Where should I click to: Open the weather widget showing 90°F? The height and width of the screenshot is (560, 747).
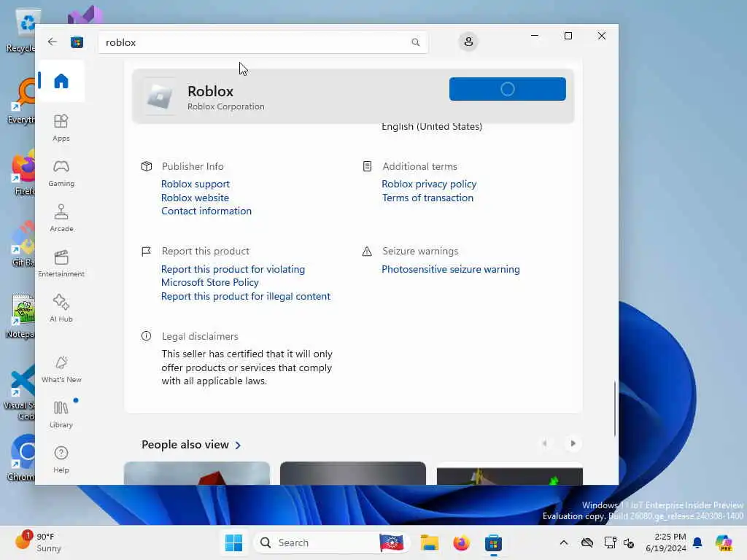(38, 542)
